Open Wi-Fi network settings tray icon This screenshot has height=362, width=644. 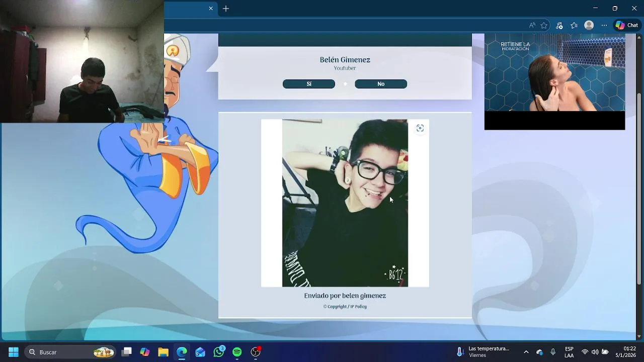pos(585,352)
